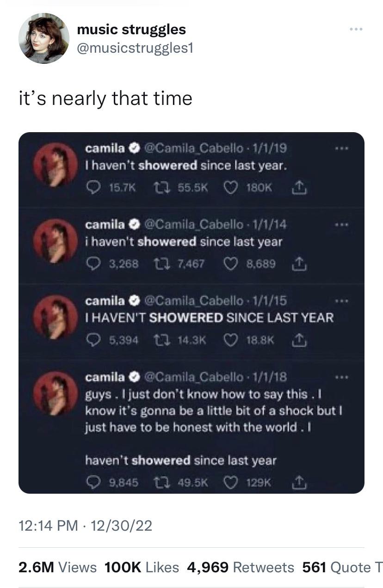Click the reply icon showing 3,268
The image size is (383, 588).
click(92, 264)
